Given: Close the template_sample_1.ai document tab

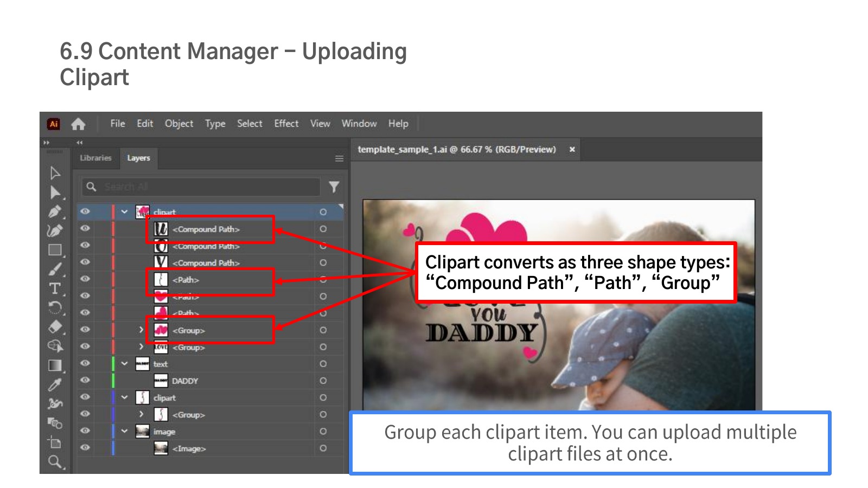Looking at the screenshot, I should (572, 149).
